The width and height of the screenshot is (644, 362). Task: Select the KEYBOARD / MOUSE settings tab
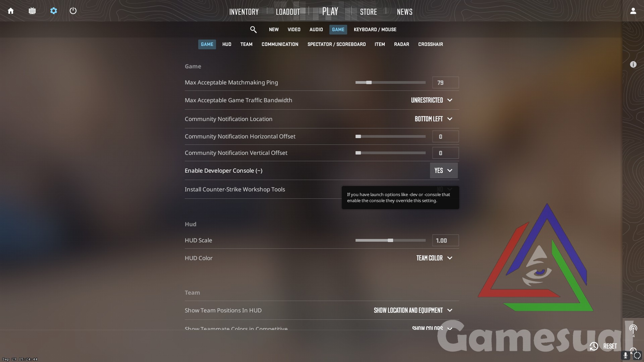tap(375, 29)
